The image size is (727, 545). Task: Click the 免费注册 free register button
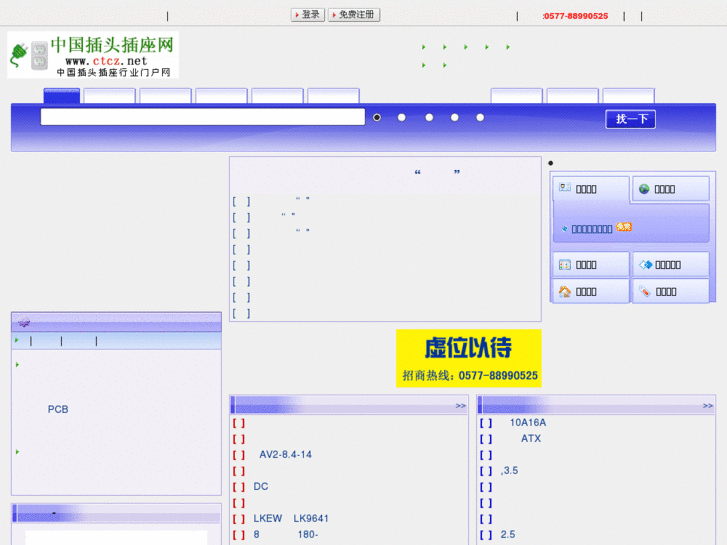[x=354, y=15]
